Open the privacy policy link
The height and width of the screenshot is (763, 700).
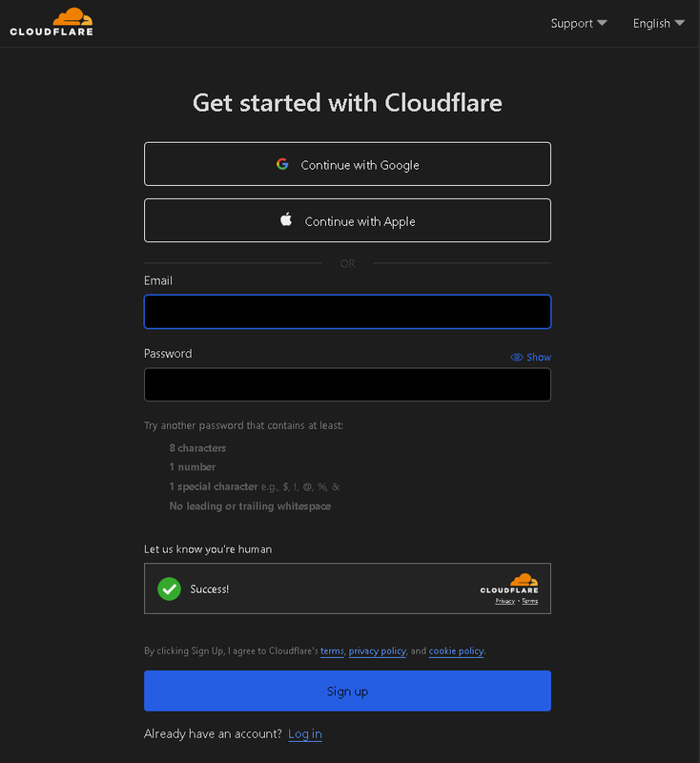378,650
